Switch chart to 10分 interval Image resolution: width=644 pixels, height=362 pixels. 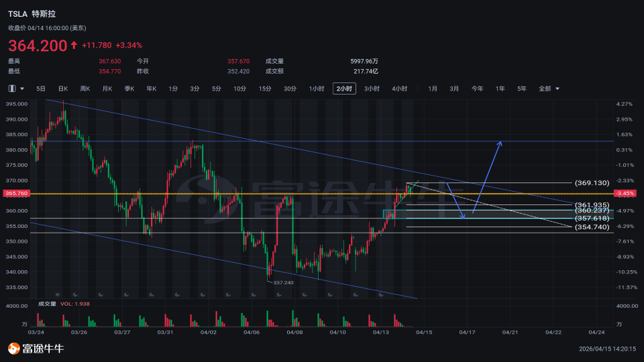click(x=240, y=88)
